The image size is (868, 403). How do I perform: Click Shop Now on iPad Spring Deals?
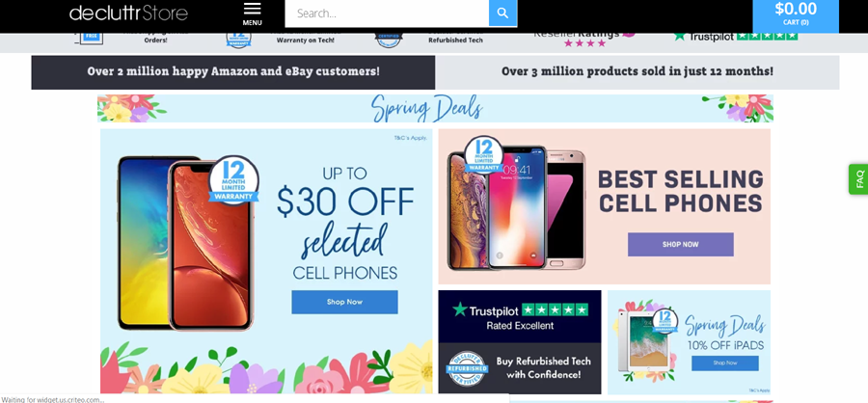(724, 363)
